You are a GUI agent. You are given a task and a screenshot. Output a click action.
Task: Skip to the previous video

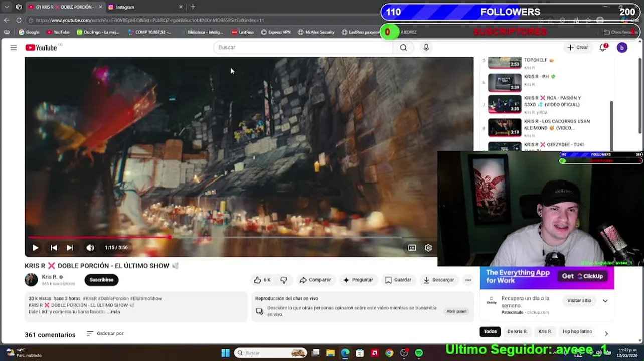point(54,248)
